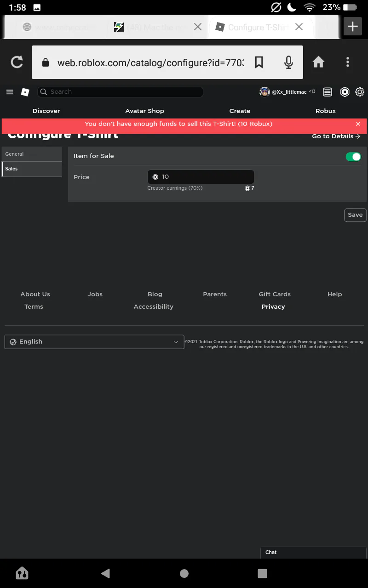Tap the bookmark icon in address bar
This screenshot has width=368, height=588.
coord(259,62)
